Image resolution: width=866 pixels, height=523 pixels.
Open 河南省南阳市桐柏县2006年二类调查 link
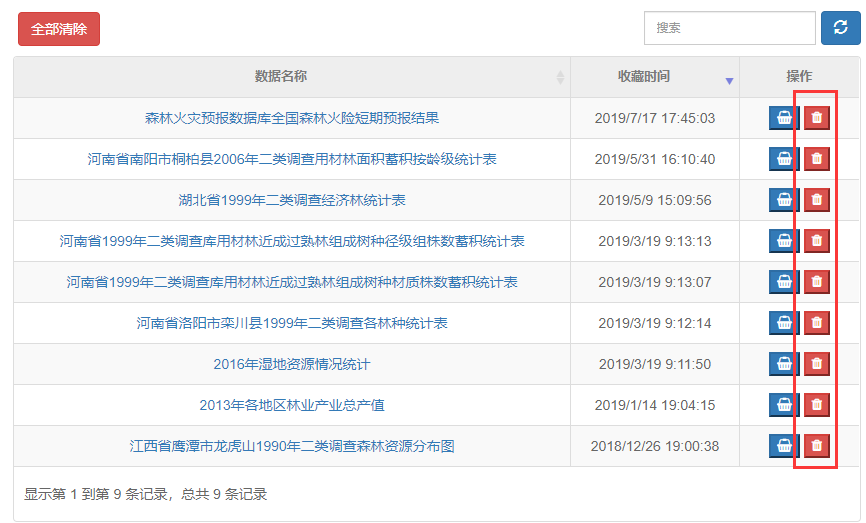point(292,159)
